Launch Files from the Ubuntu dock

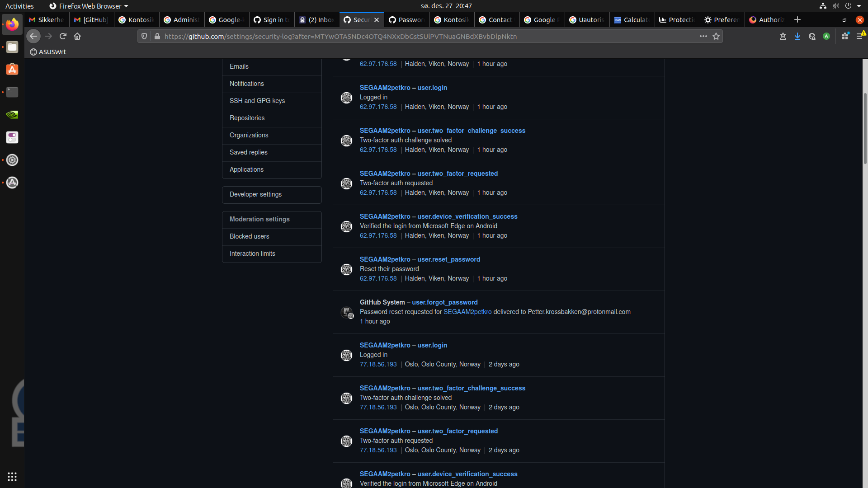click(x=12, y=47)
